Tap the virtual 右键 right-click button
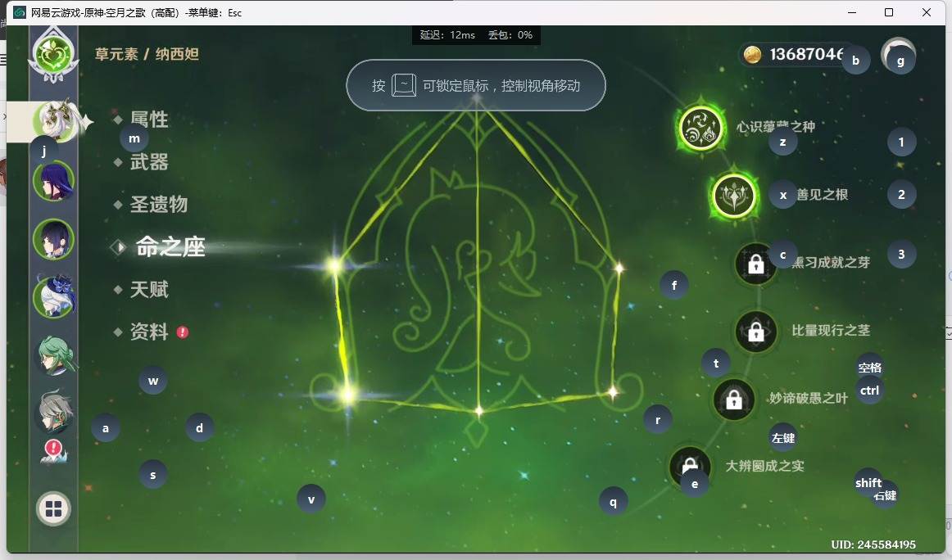This screenshot has height=560, width=952. pyautogui.click(x=885, y=495)
